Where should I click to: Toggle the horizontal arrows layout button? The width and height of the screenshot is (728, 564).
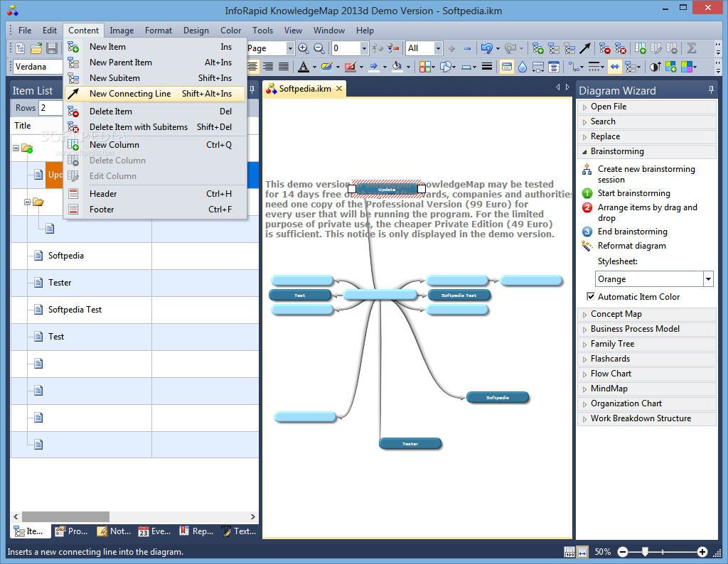tap(615, 67)
